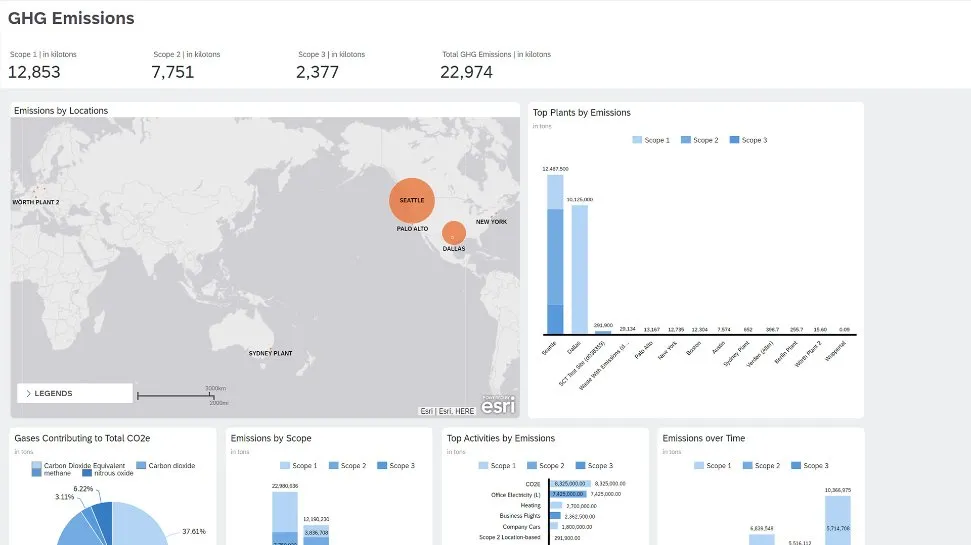Click the Esri HERE attribution link
The image size is (971, 545).
click(x=447, y=411)
